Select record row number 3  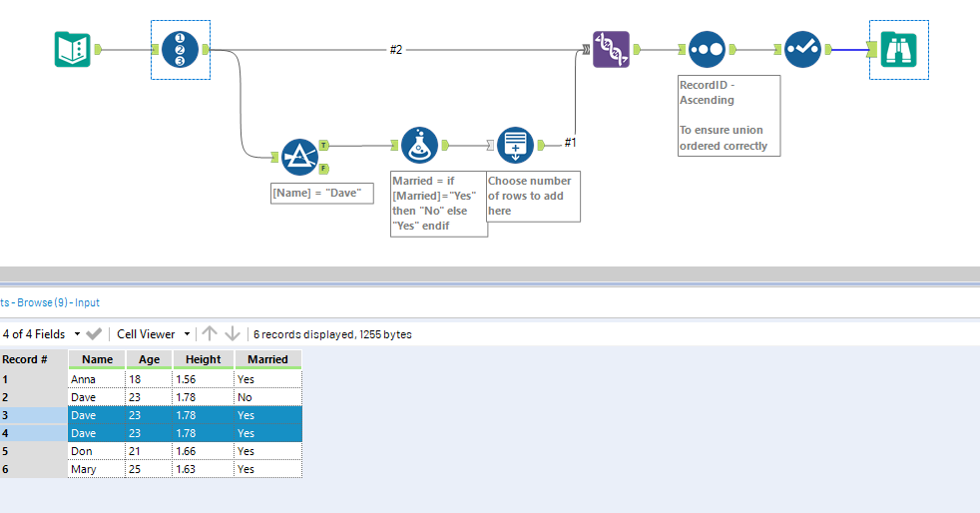click(33, 415)
